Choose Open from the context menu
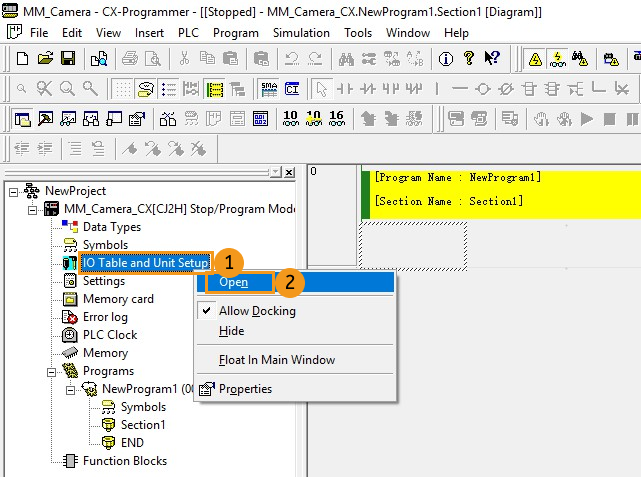Screen dimensions: 641x477 coord(234,282)
